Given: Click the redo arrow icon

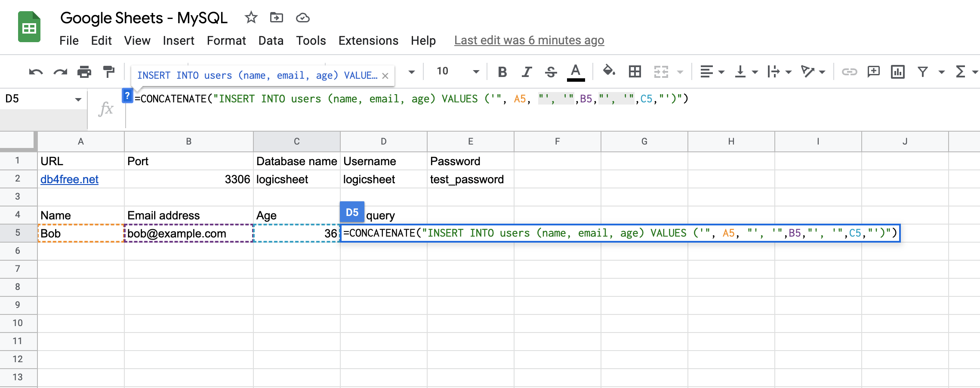Looking at the screenshot, I should (60, 72).
